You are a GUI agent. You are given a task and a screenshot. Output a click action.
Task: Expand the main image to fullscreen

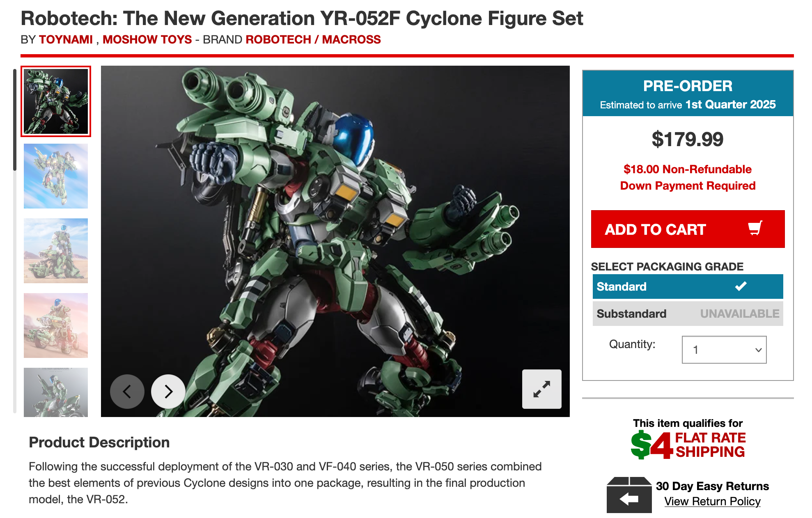(x=541, y=389)
